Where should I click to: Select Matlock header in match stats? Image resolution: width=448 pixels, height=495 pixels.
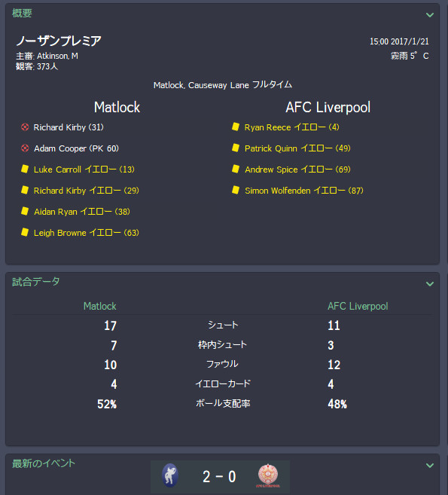(99, 306)
